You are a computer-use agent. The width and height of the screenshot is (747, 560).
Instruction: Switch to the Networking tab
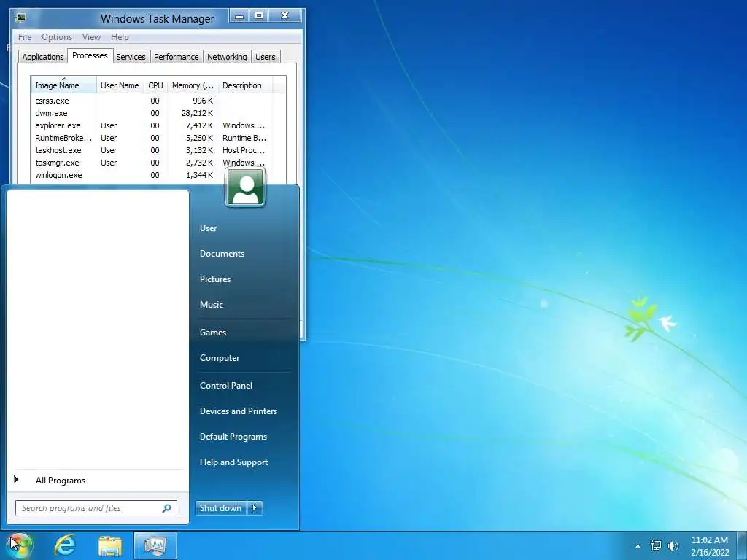227,57
